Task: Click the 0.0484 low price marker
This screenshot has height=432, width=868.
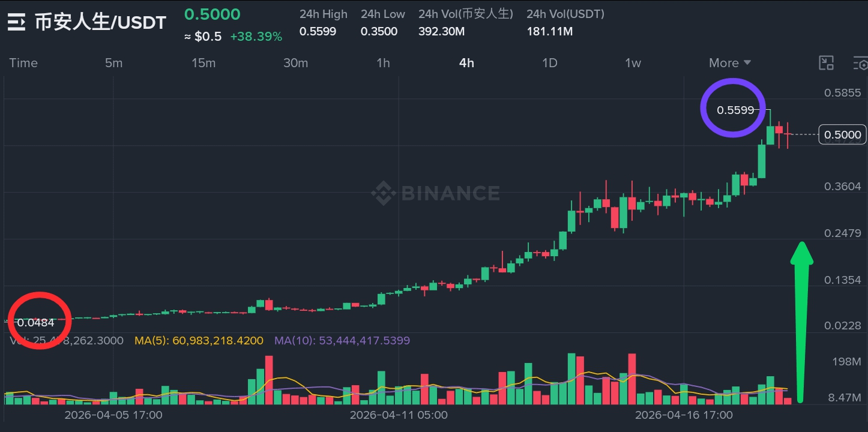Action: 35,323
